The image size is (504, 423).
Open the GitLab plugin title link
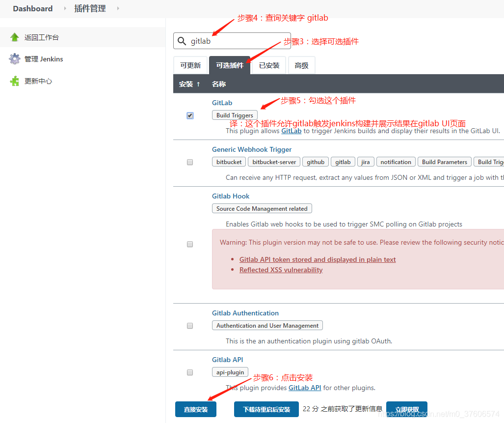click(x=222, y=103)
